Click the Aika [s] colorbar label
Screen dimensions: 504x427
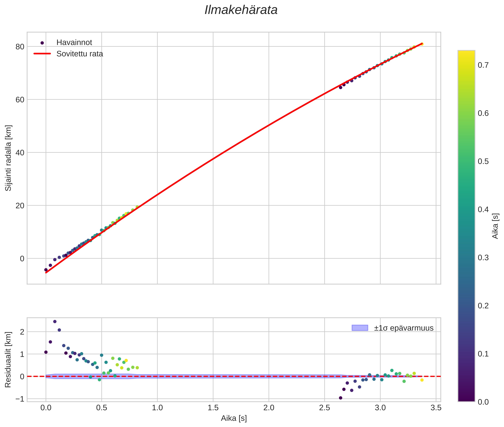(495, 226)
